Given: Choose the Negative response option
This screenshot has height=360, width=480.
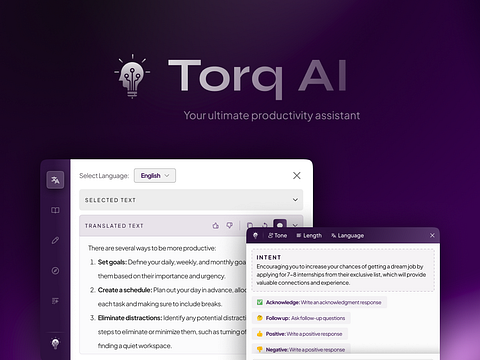Looking at the screenshot, I should click(x=301, y=349).
